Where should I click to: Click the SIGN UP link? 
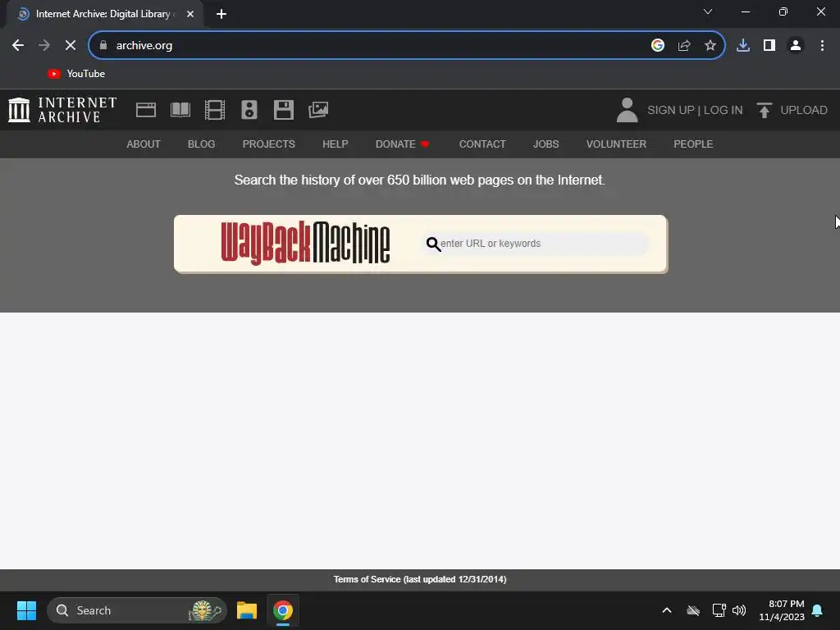[671, 110]
